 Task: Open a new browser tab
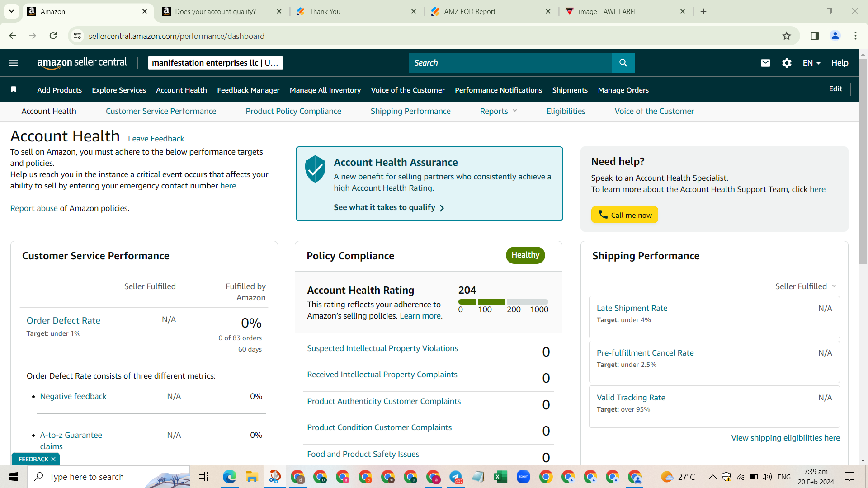click(703, 11)
